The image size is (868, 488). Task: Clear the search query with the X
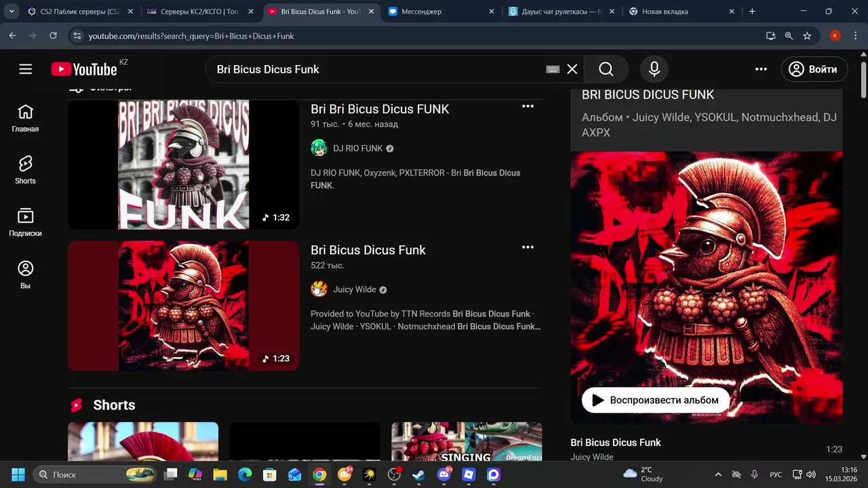(x=572, y=69)
